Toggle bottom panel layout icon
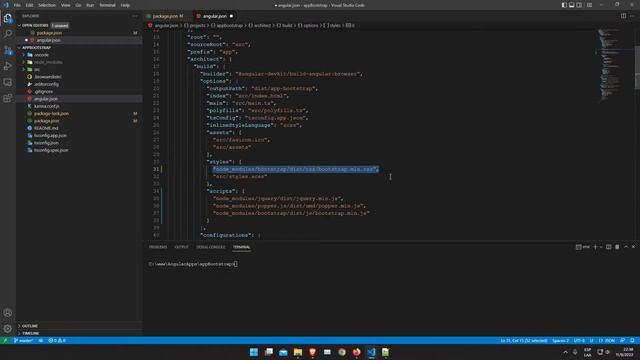640x360 pixels. click(571, 5)
